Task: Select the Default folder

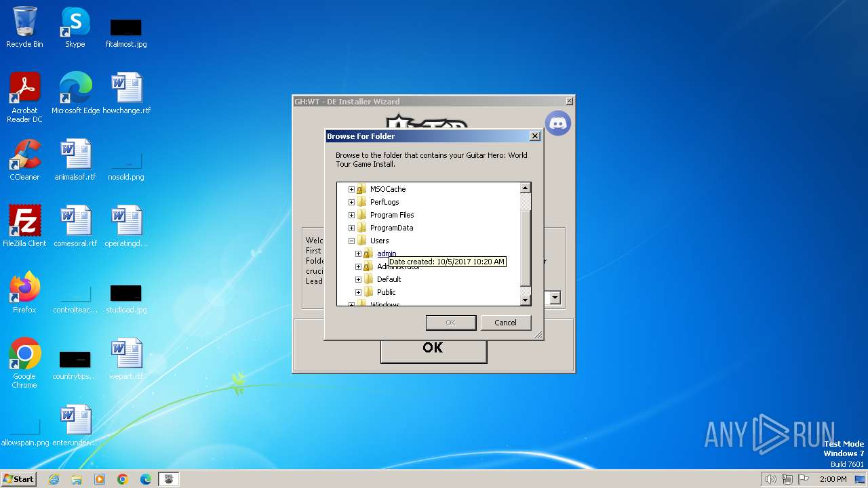Action: [389, 279]
